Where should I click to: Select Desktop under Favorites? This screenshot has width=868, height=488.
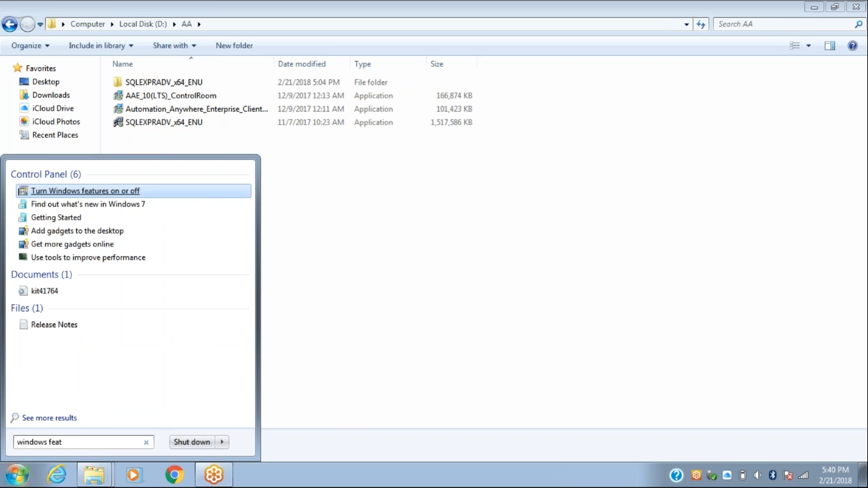pos(46,82)
